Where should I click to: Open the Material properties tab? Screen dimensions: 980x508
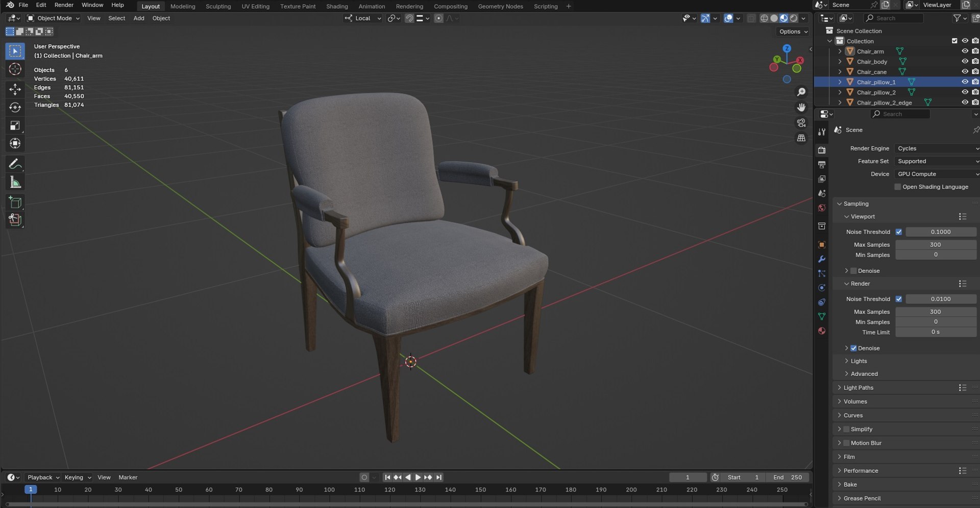pyautogui.click(x=822, y=331)
